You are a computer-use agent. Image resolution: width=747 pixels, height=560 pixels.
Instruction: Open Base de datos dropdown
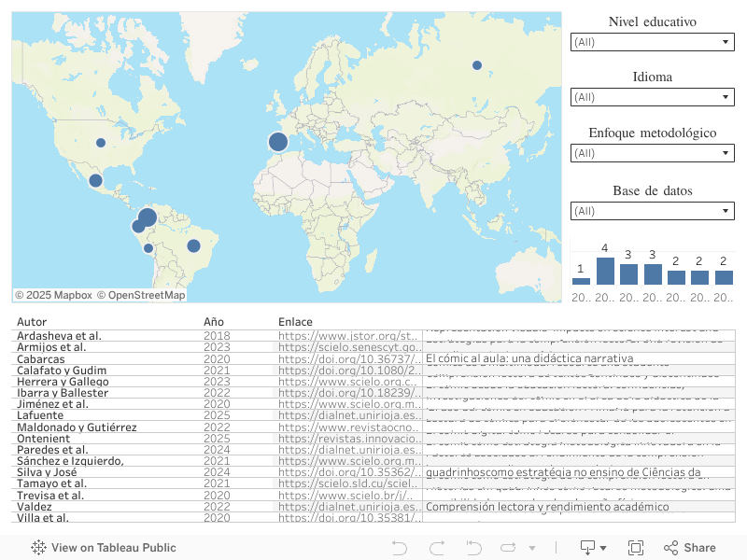point(652,211)
